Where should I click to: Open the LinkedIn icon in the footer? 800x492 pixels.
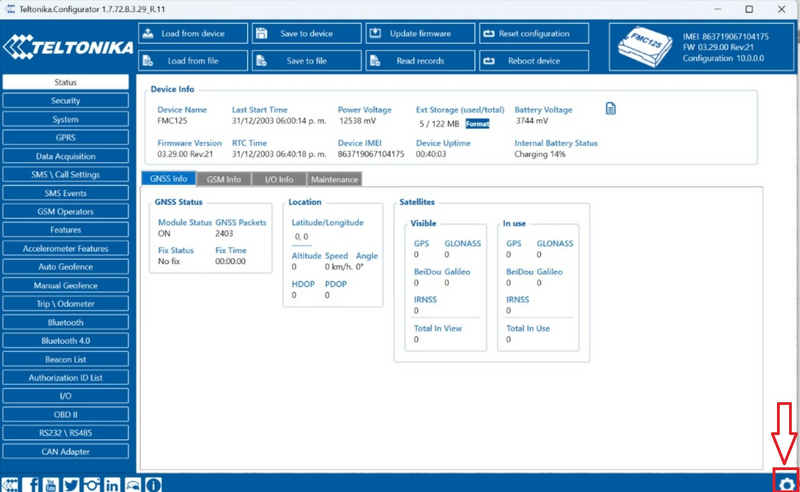point(112,484)
